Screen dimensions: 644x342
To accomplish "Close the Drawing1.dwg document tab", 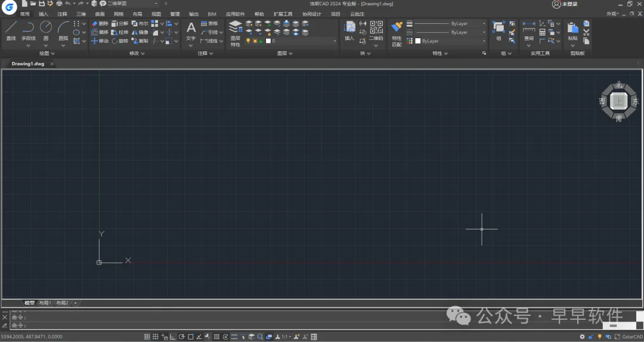I will click(52, 64).
